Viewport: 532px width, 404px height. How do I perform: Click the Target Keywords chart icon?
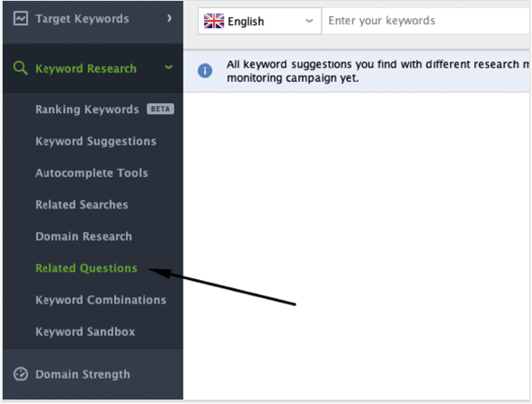(21, 18)
